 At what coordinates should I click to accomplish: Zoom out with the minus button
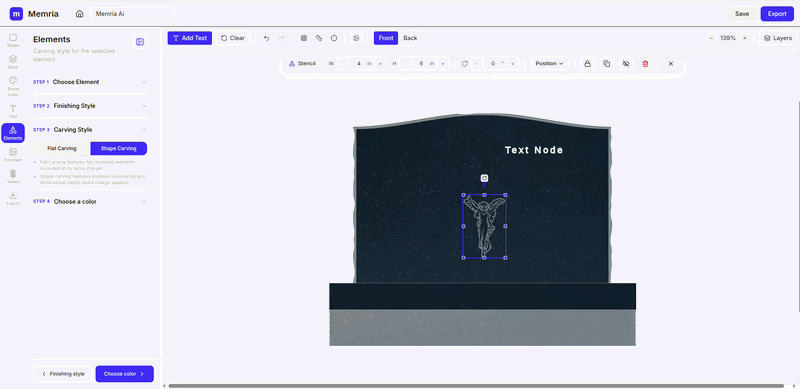coord(711,38)
